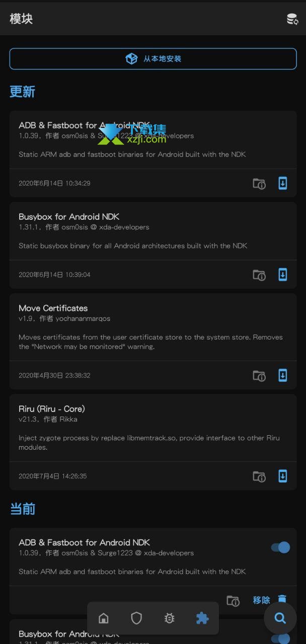Go to the Home tab in navigation

click(x=104, y=618)
